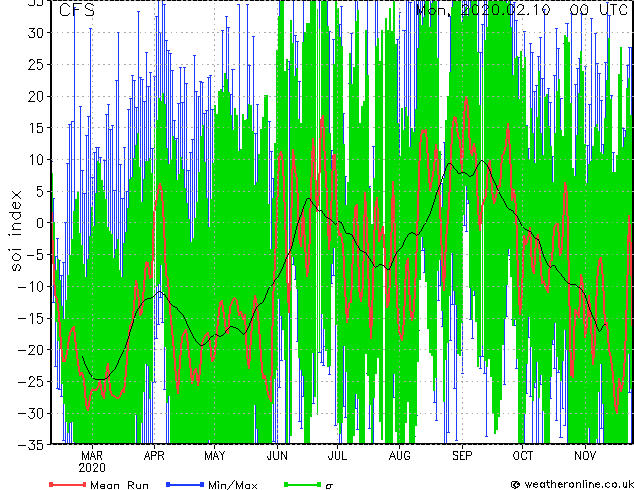This screenshot has height=490, width=634.
Task: Click the 'Min/Max' legend text
Action: [x=232, y=485]
